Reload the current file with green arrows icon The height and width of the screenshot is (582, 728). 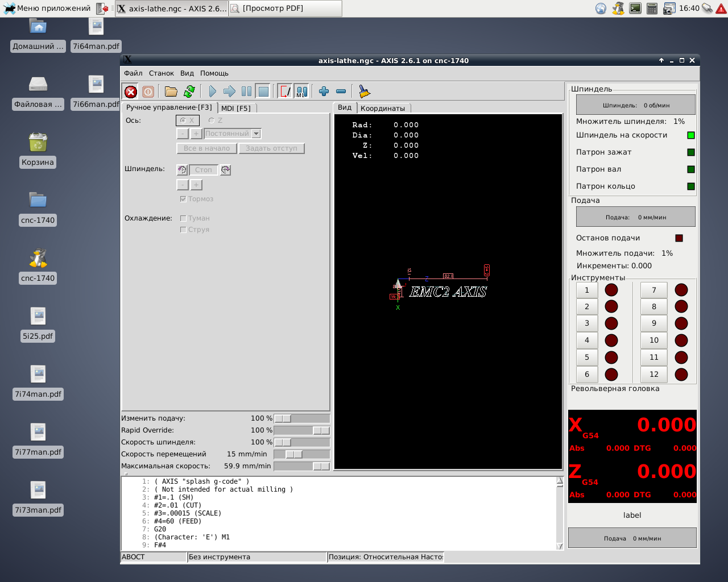[x=189, y=92]
